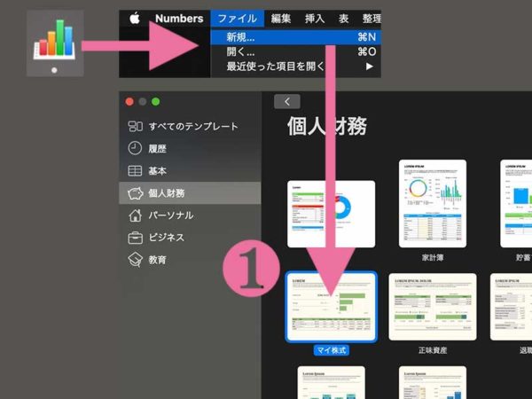Viewport: 532px width, 399px height.
Task: Select 個人財務 label in the sidebar
Action: [x=167, y=193]
